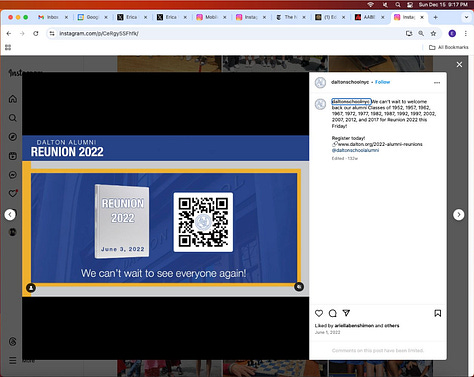This screenshot has height=377, width=474.
Task: Open menu bar date and time
Action: click(x=443, y=5)
